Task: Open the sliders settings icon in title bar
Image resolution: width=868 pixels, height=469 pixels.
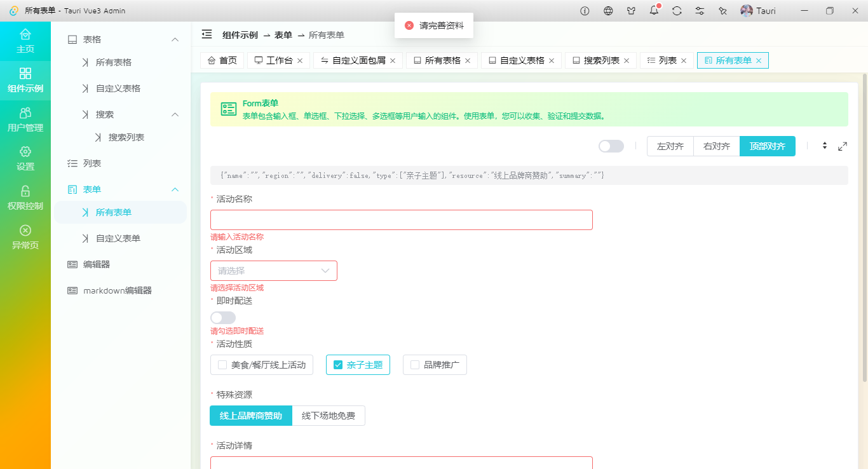Action: (700, 11)
